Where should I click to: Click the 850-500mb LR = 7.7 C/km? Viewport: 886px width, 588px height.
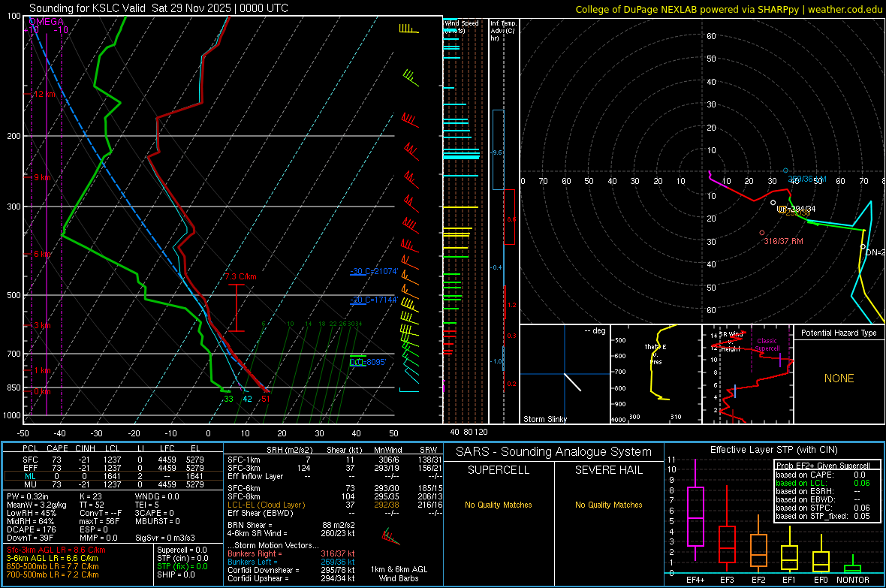click(53, 566)
